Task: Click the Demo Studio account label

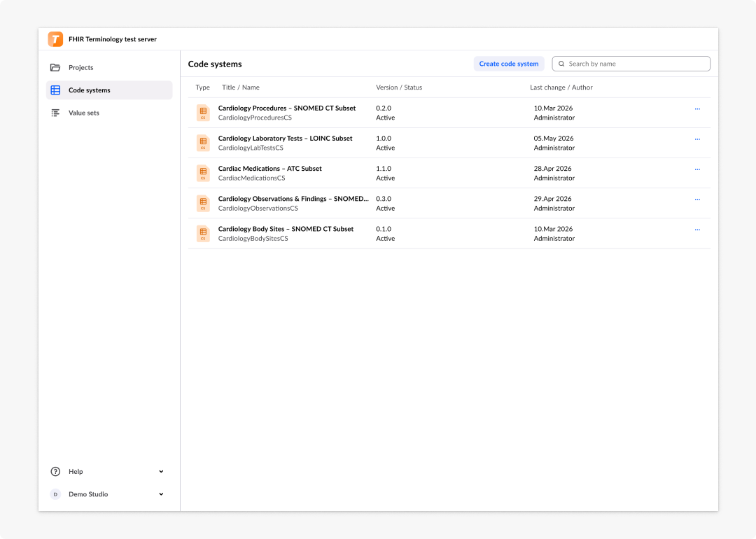Action: [x=88, y=494]
